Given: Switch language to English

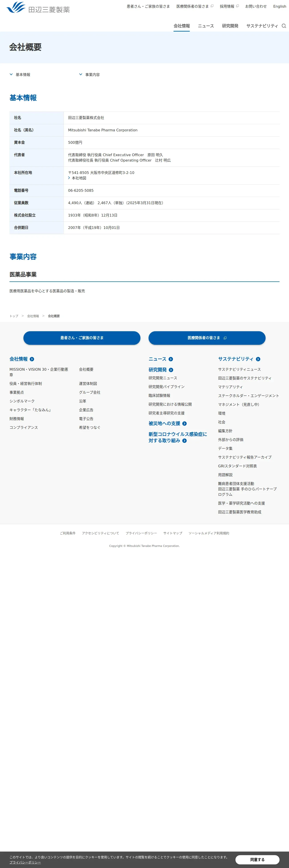Looking at the screenshot, I should click(280, 6).
